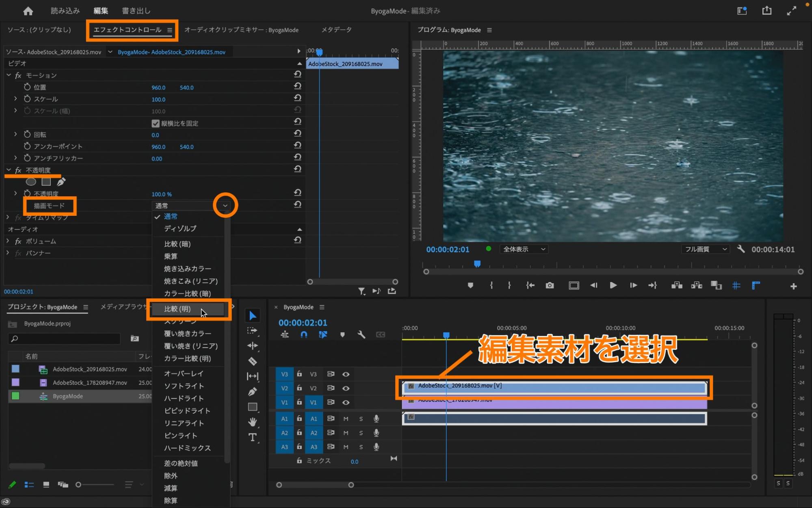Expand the ボリューム effect section
Viewport: 812px width, 508px height.
pyautogui.click(x=8, y=241)
